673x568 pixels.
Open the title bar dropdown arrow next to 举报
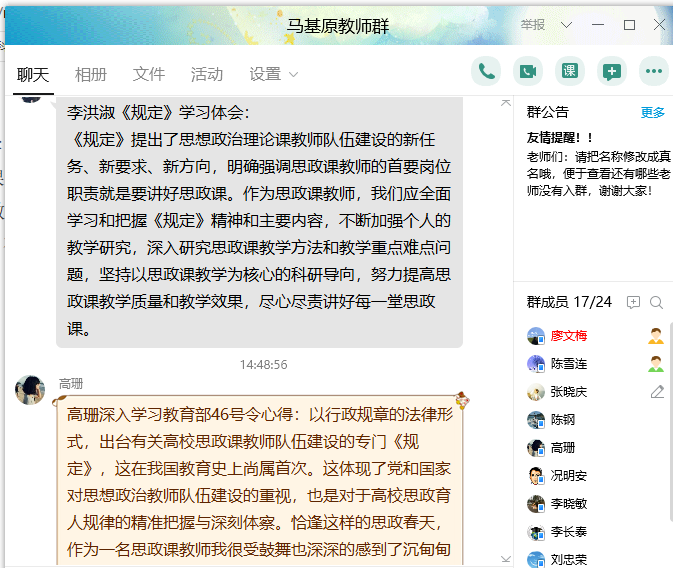[566, 25]
